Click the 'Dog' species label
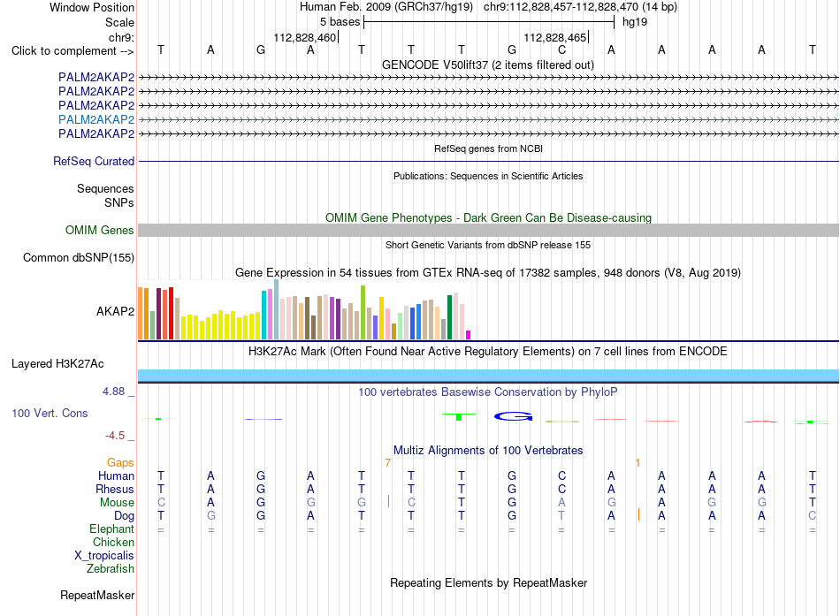840x616 pixels. pyautogui.click(x=125, y=516)
